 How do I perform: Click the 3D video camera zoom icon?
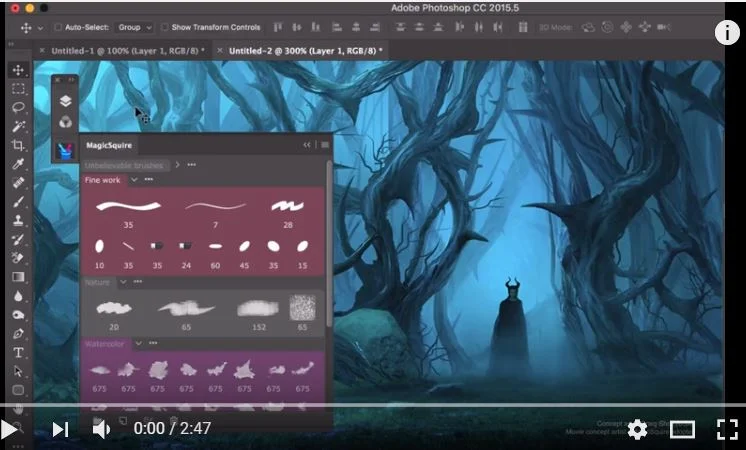point(664,27)
